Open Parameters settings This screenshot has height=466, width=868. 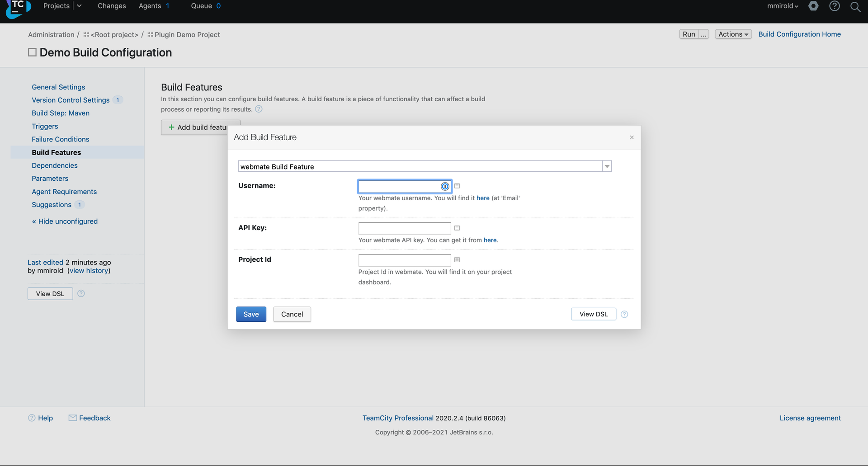[x=50, y=179]
